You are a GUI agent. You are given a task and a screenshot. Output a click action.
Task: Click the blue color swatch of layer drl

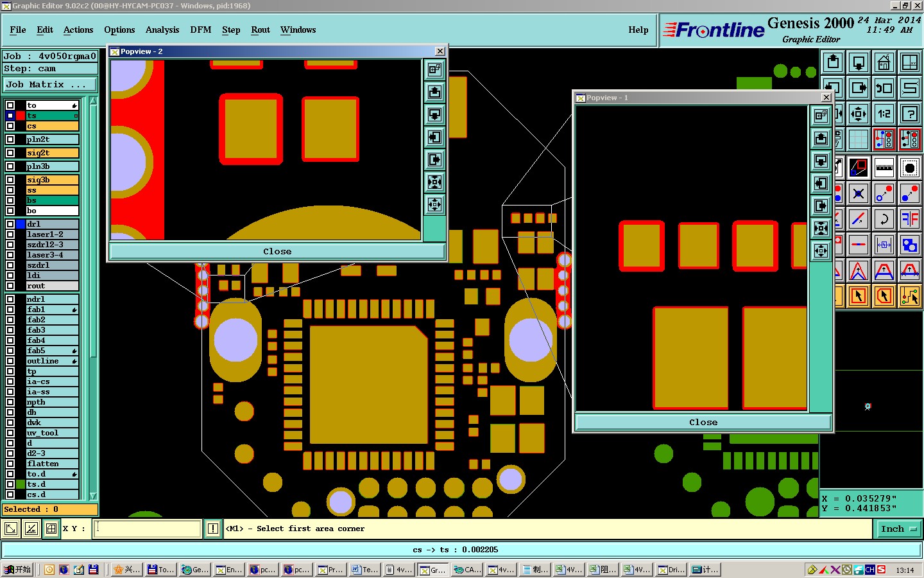point(21,224)
